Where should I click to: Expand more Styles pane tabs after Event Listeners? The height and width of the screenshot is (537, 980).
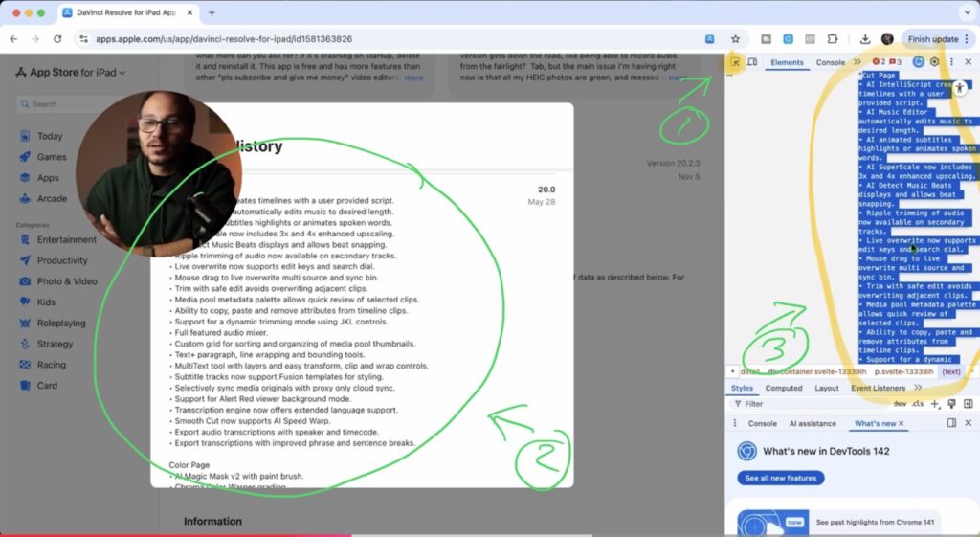918,388
